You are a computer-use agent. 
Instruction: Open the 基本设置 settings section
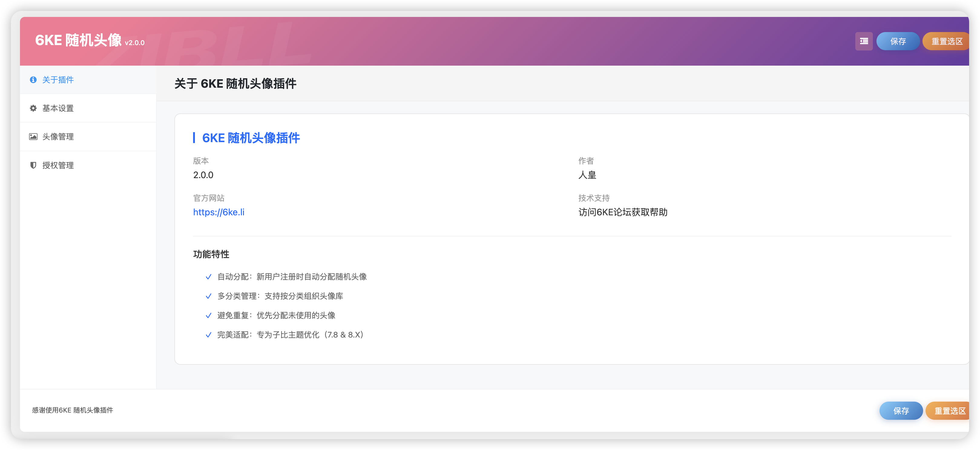point(58,108)
